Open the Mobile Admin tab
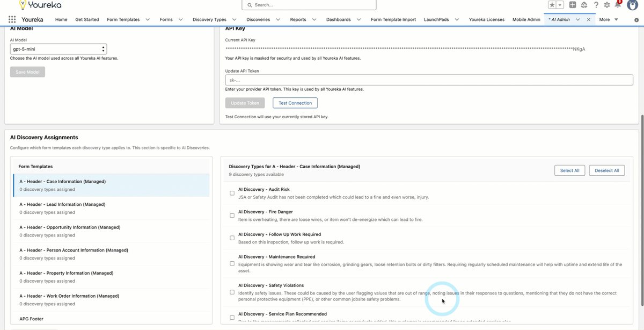Image resolution: width=644 pixels, height=330 pixels. pyautogui.click(x=526, y=19)
